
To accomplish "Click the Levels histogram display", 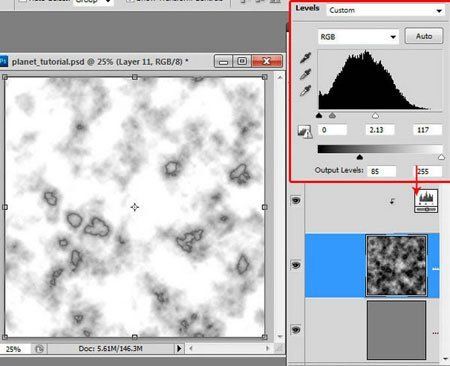I will point(380,80).
